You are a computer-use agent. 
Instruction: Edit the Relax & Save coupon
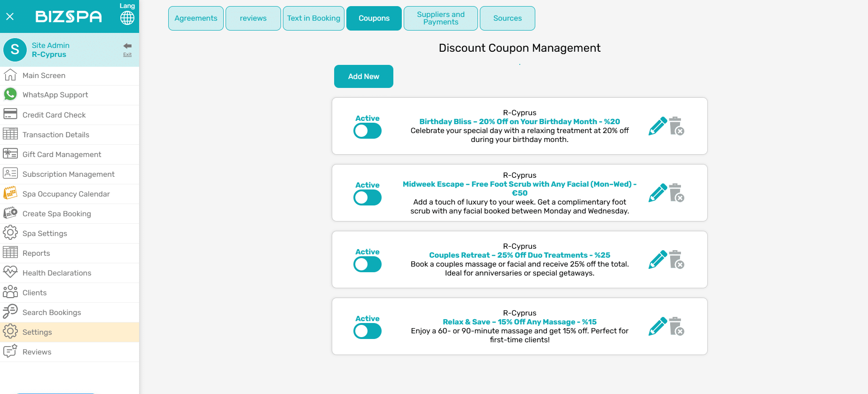[x=657, y=326]
